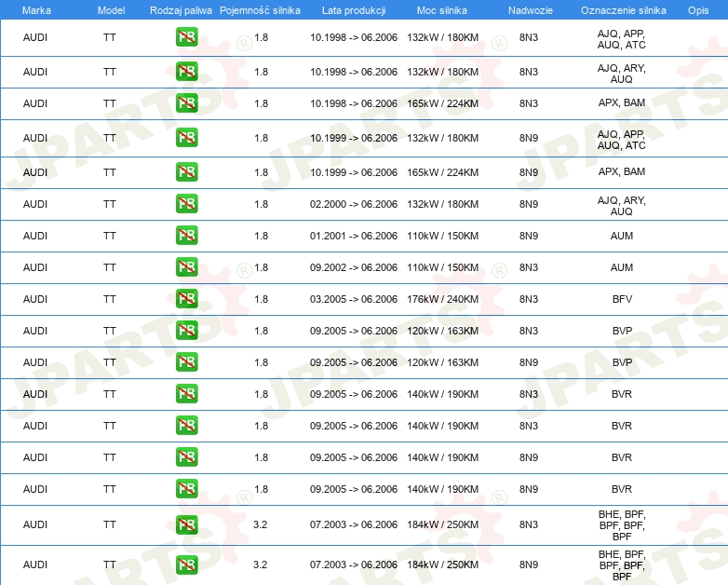This screenshot has width=728, height=585.
Task: Select the 03.2005 -> 06.2006 date cell
Action: (x=354, y=299)
